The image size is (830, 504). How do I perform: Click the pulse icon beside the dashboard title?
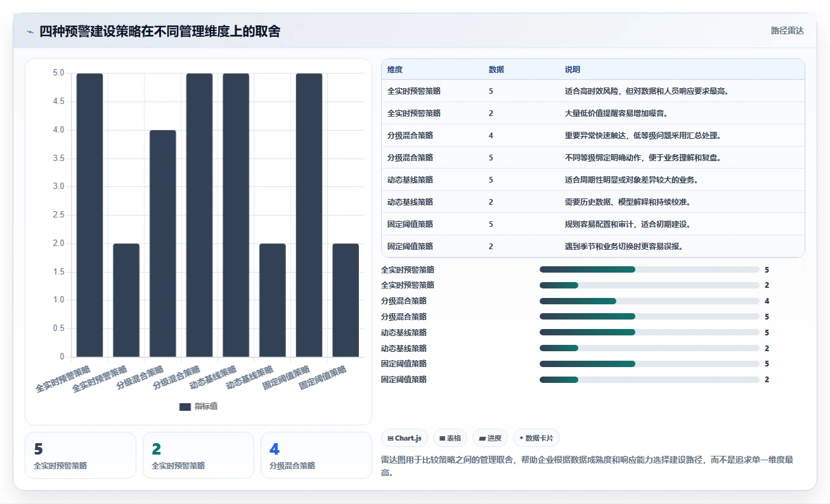click(x=30, y=32)
